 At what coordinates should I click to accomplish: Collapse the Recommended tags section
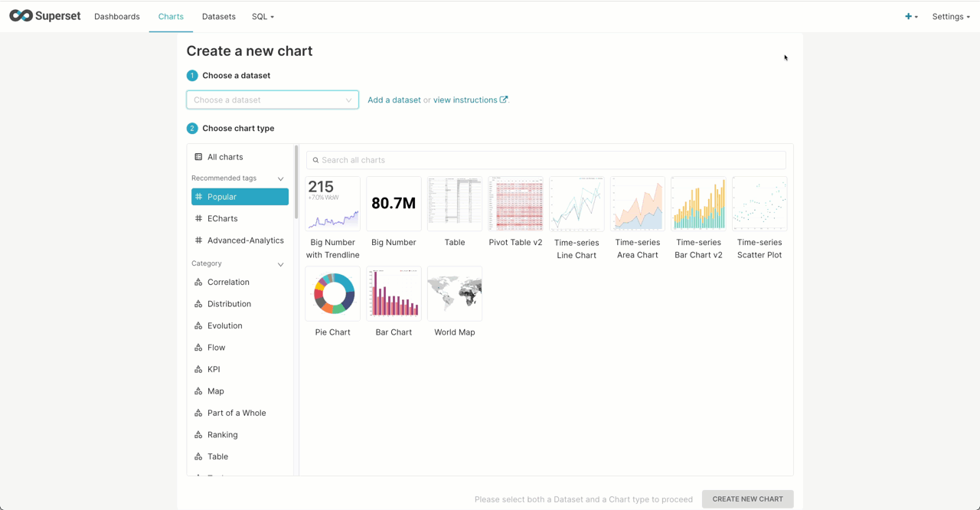click(x=280, y=178)
